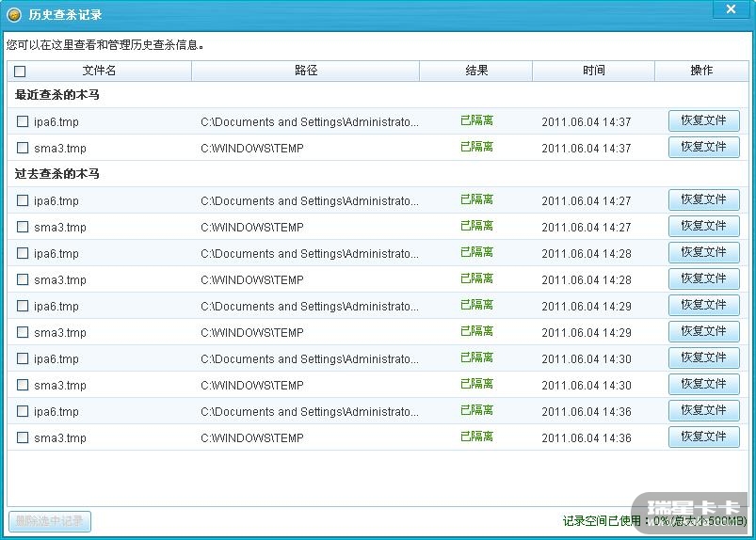The height and width of the screenshot is (540, 756).
Task: Click the 记录空间已使用 status text
Action: pyautogui.click(x=654, y=521)
